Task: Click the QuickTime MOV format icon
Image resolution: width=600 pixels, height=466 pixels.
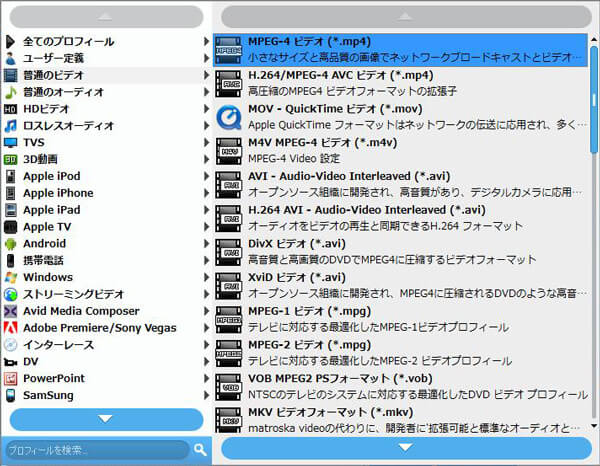Action: pyautogui.click(x=228, y=117)
